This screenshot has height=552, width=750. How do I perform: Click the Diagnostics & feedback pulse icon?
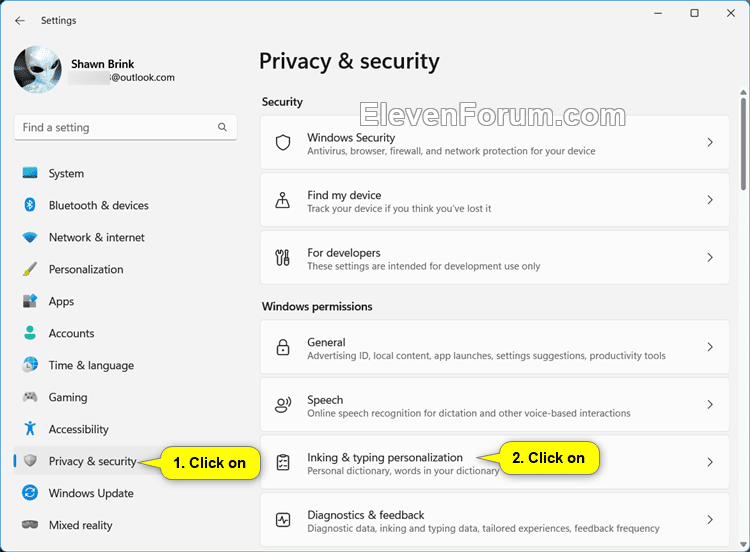click(x=283, y=519)
